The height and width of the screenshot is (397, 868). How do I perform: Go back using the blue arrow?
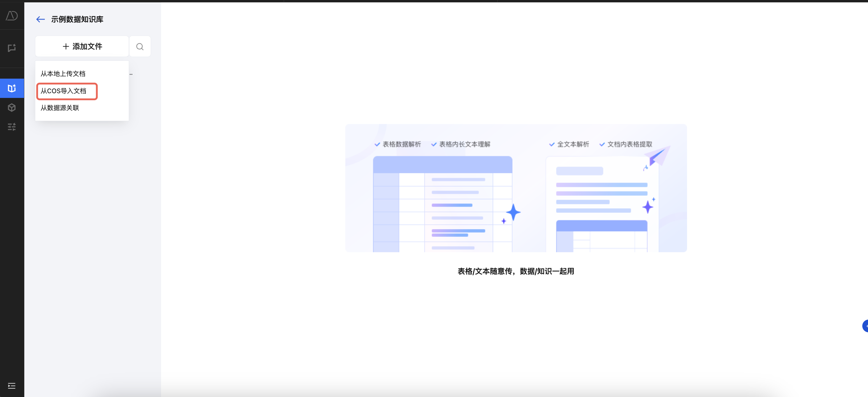(40, 19)
